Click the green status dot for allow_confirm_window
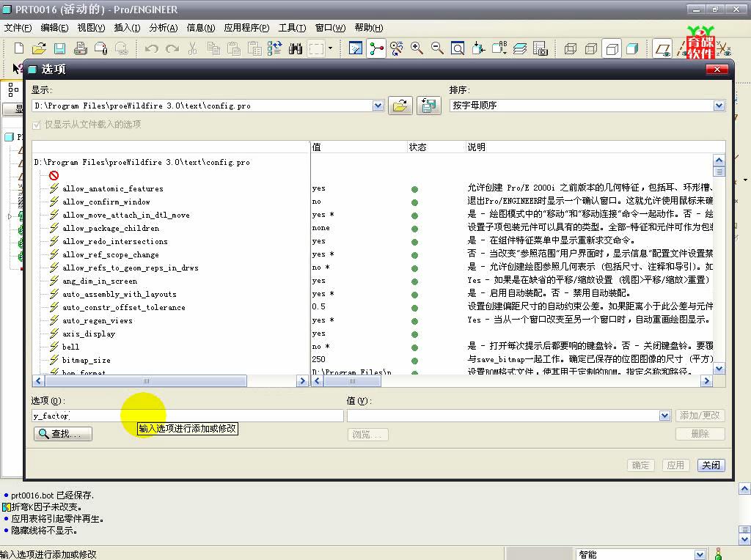This screenshot has width=751, height=560. point(415,202)
